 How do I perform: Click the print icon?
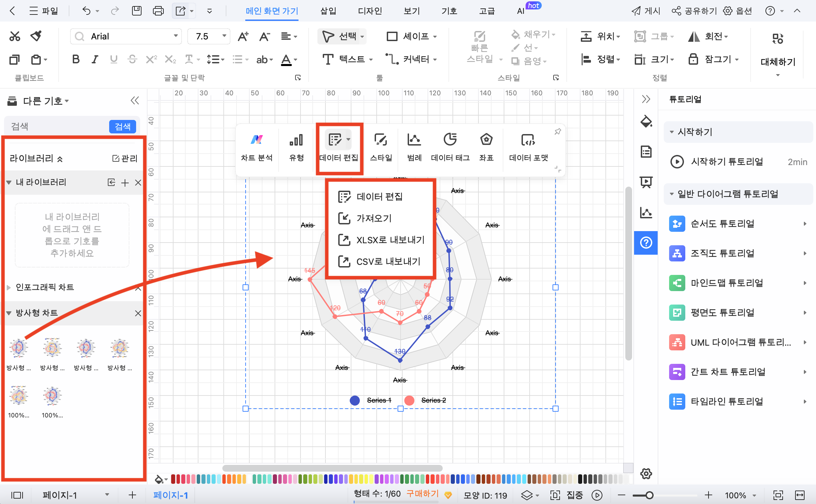tap(158, 11)
